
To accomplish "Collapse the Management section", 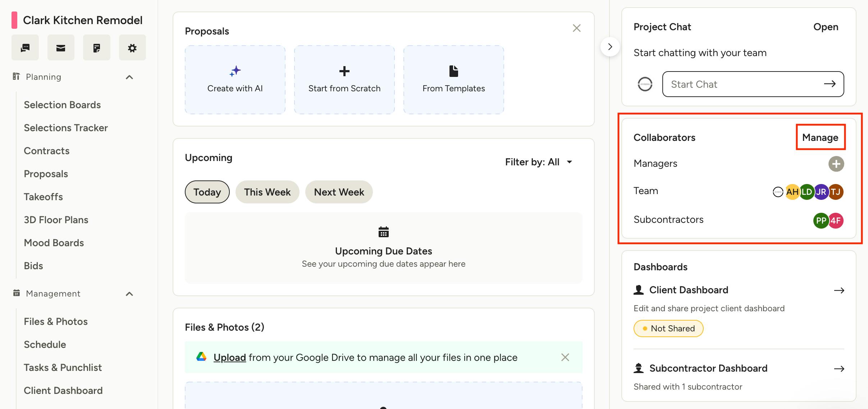I will (129, 294).
